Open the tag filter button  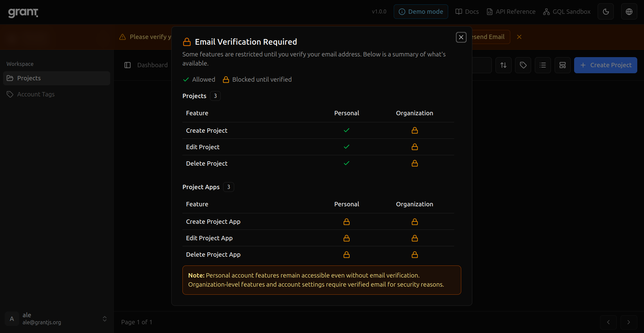click(523, 65)
